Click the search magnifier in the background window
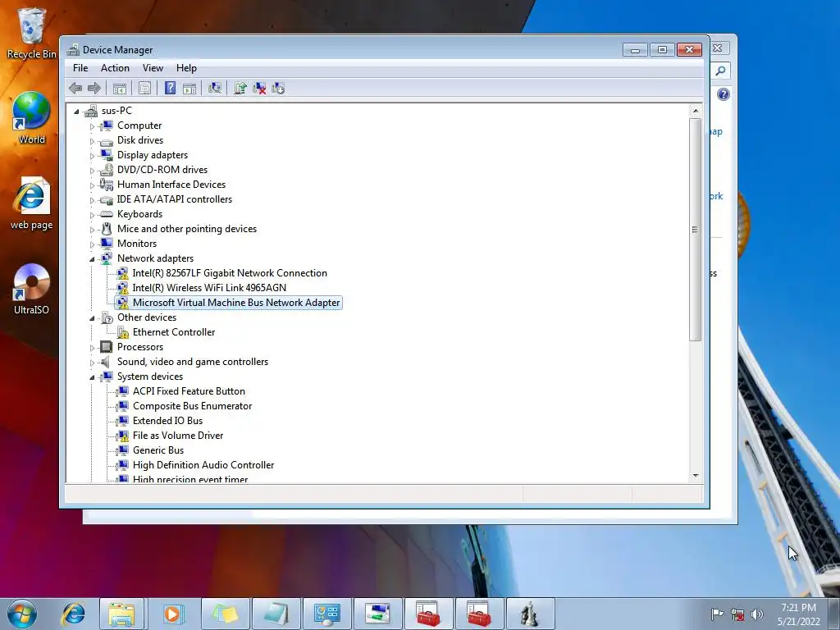Screen dimensions: 840x630 721,71
